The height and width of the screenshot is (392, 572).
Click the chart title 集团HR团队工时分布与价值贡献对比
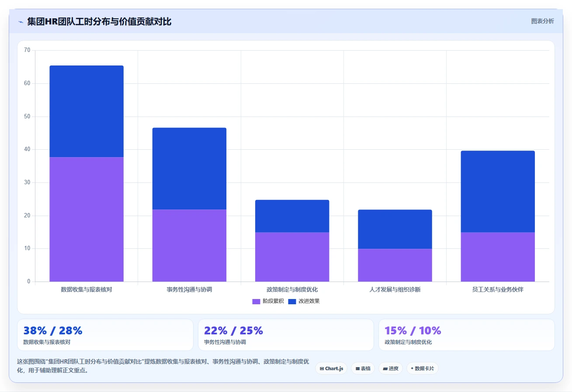[99, 21]
